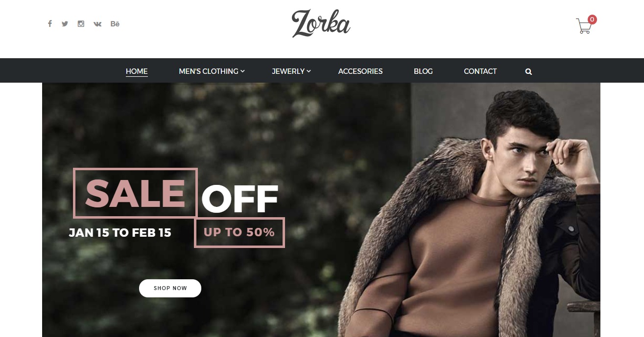Visit the Blog page
The width and height of the screenshot is (644, 337).
click(x=423, y=71)
